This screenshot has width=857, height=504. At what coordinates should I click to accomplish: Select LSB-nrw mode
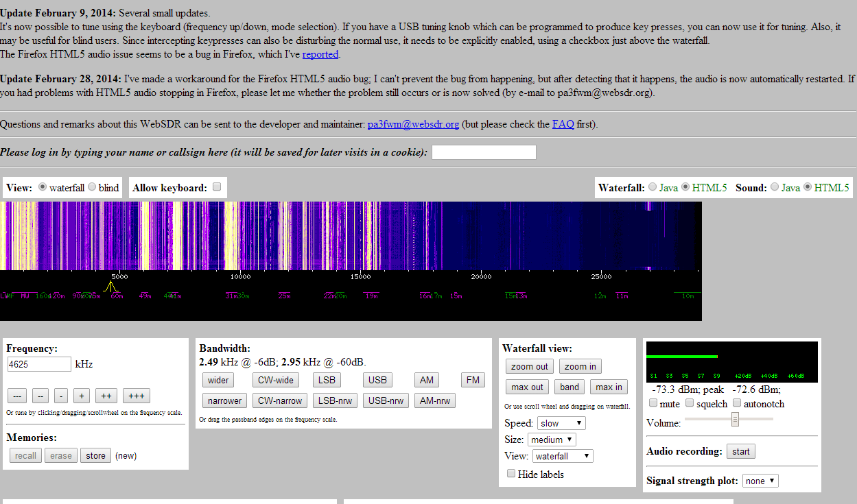[336, 400]
